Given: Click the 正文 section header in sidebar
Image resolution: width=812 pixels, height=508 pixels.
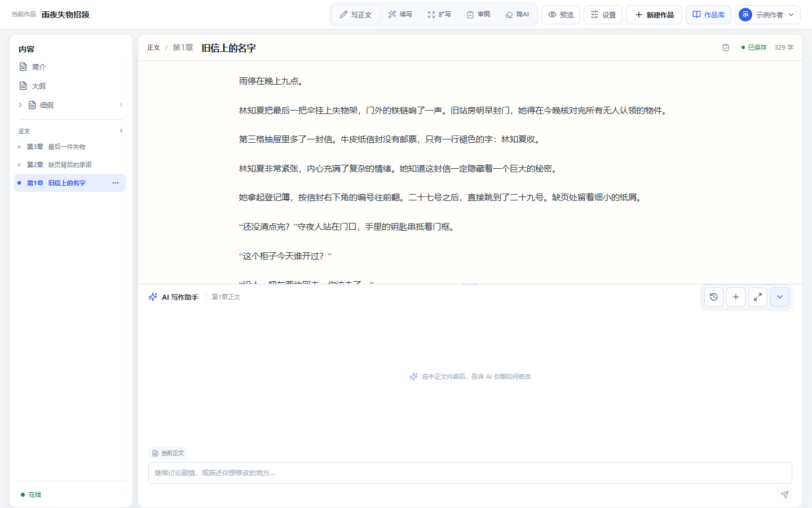Looking at the screenshot, I should [24, 131].
